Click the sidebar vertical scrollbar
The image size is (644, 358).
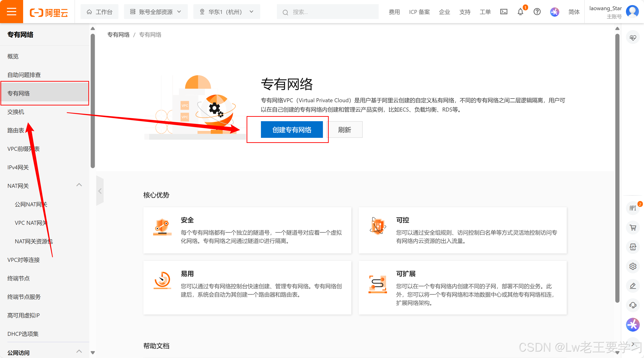click(93, 101)
